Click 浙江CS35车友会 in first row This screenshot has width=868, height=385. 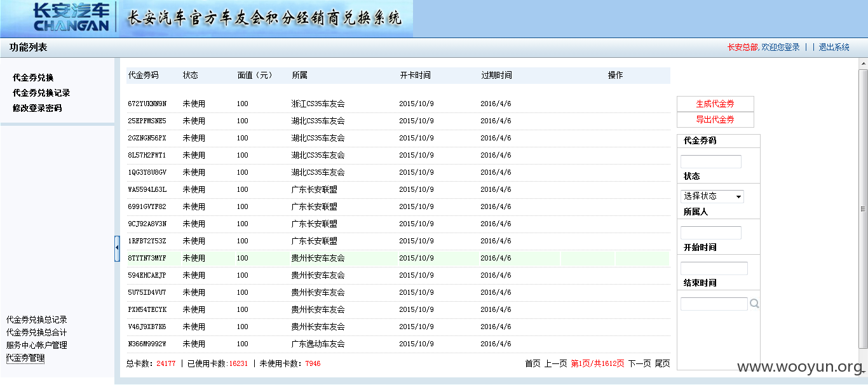click(x=318, y=104)
